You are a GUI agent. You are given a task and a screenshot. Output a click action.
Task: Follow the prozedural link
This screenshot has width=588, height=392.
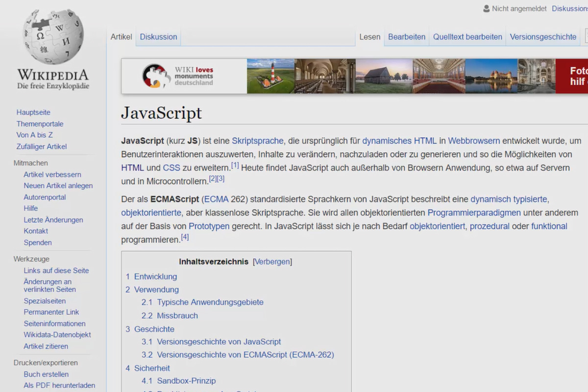(x=490, y=226)
